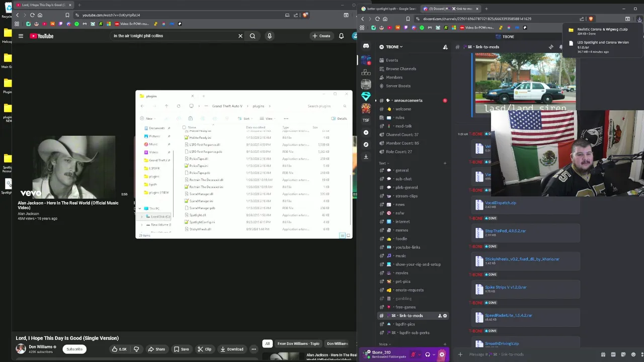The height and width of the screenshot is (362, 644).
Task: Toggle Discord headphones deafen
Action: pos(428,354)
